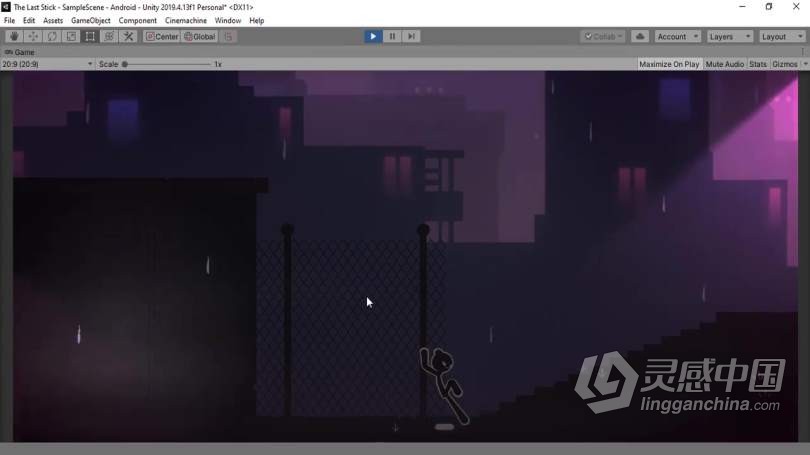Select the Game tab

pos(20,52)
